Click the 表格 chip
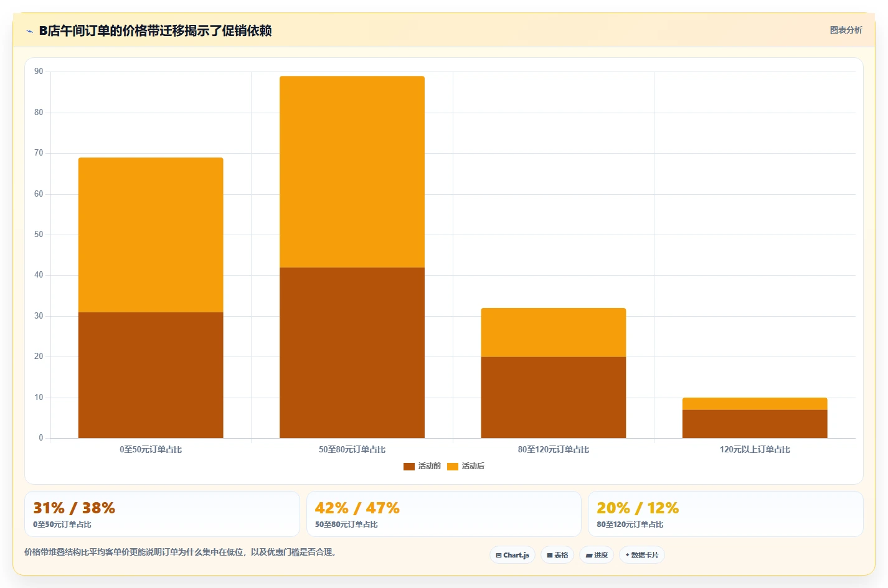 click(557, 555)
